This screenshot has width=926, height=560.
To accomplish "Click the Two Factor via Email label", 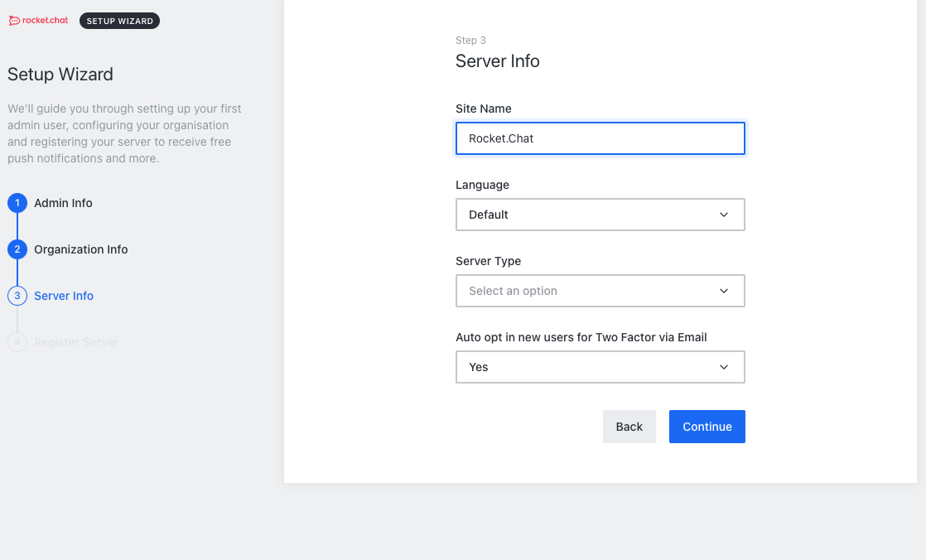I will (x=581, y=337).
